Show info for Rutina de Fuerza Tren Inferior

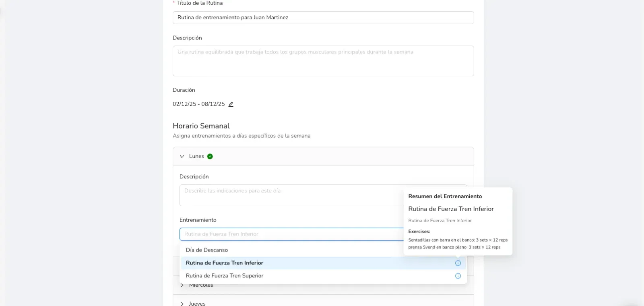point(458,263)
